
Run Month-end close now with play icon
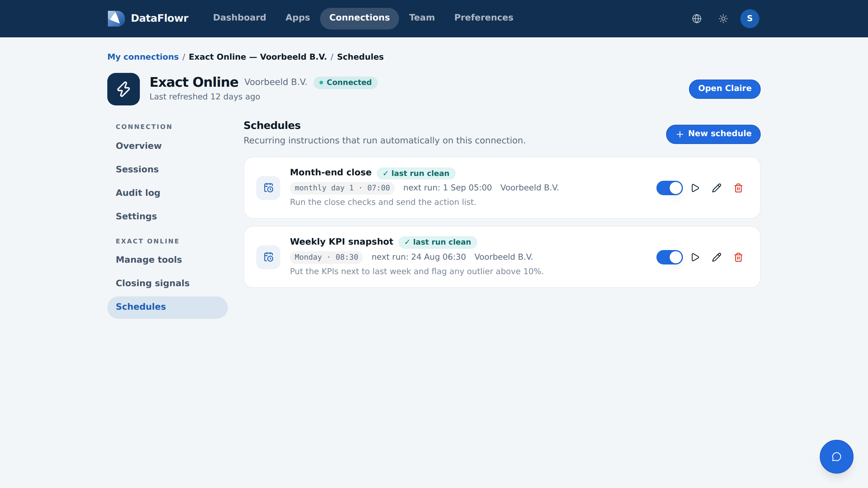[695, 188]
